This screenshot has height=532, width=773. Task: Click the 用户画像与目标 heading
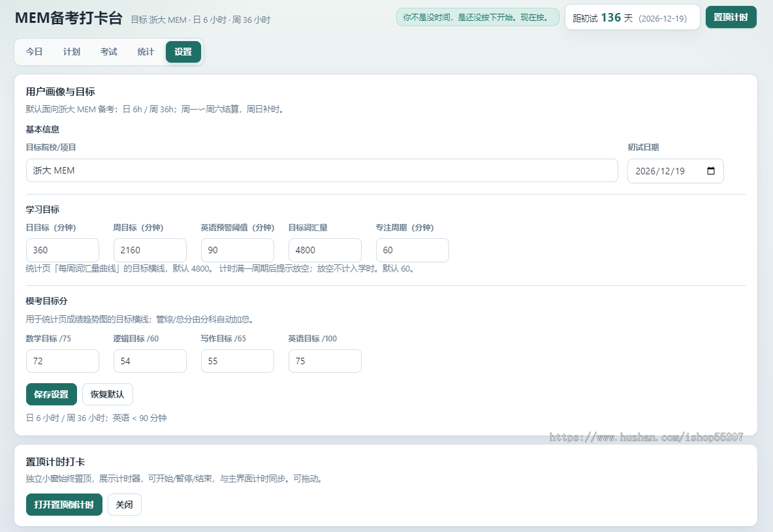60,91
